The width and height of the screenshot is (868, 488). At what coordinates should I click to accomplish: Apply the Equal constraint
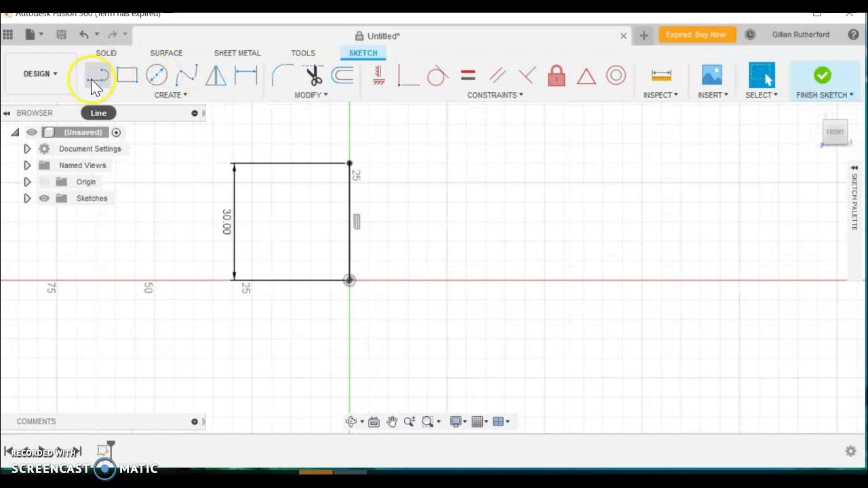468,75
